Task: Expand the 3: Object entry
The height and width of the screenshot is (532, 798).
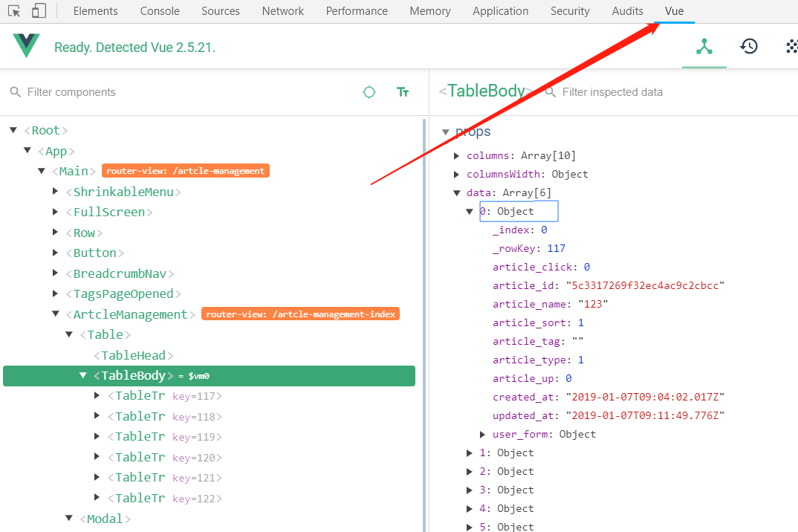Action: pos(470,490)
